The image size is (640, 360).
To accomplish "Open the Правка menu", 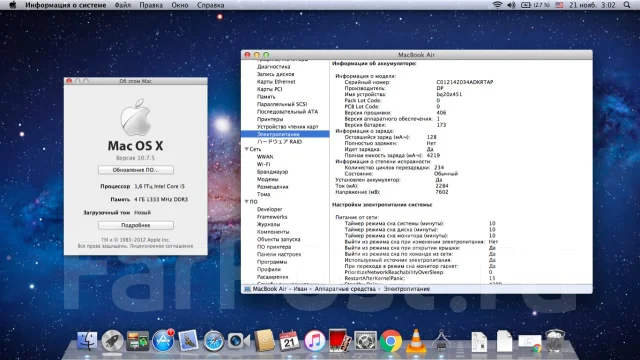I will click(x=151, y=5).
